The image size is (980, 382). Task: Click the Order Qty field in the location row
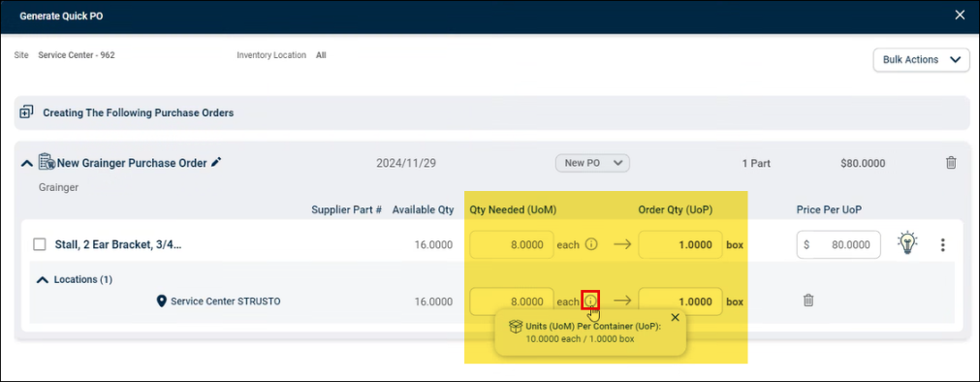pos(680,302)
